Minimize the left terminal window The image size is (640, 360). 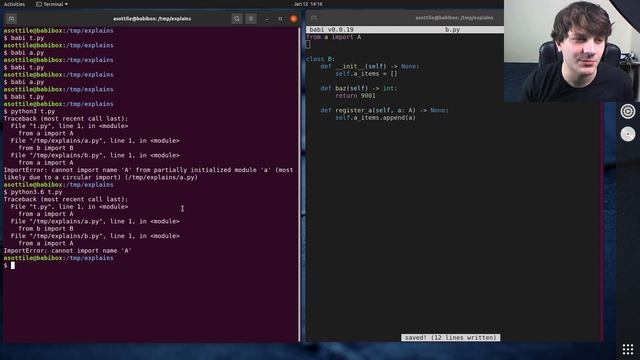click(x=267, y=19)
